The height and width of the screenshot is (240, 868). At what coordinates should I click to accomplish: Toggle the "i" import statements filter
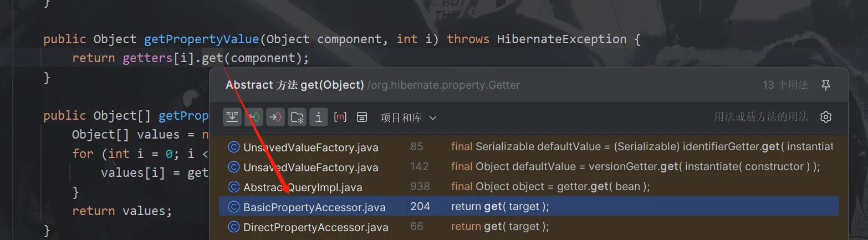[319, 117]
